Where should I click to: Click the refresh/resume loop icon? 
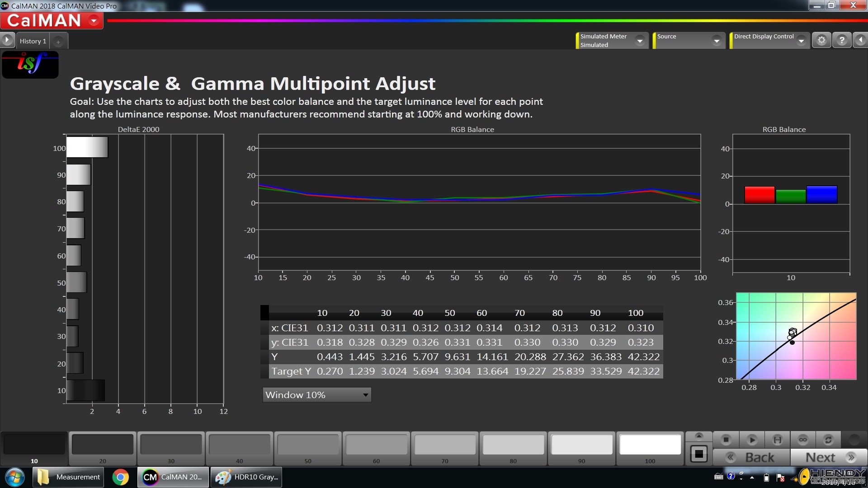(x=828, y=440)
